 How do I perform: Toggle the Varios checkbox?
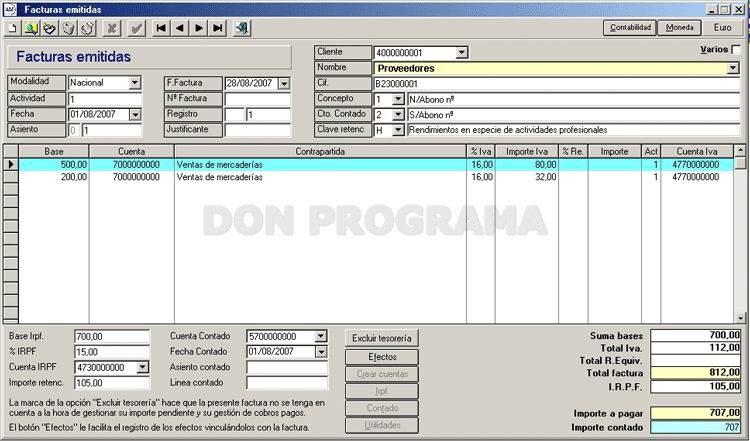point(736,49)
